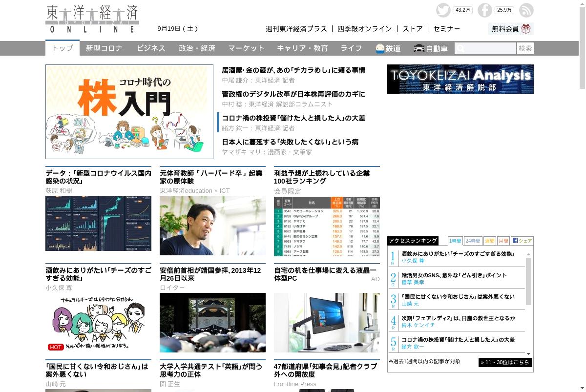Select the Facebook シェア ranking tab

coord(522,241)
